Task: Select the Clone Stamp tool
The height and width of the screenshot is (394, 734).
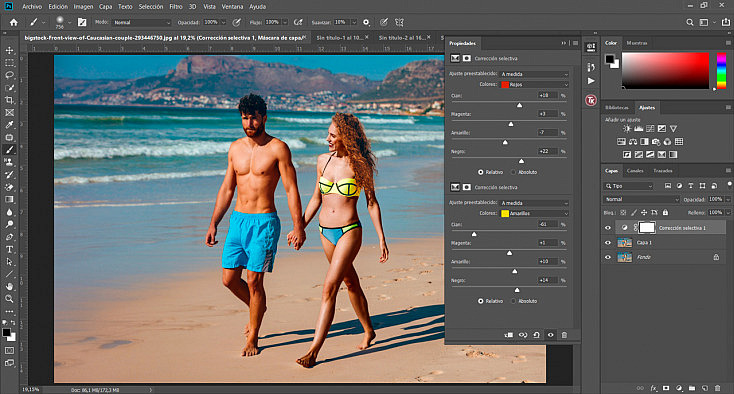Action: (9, 162)
